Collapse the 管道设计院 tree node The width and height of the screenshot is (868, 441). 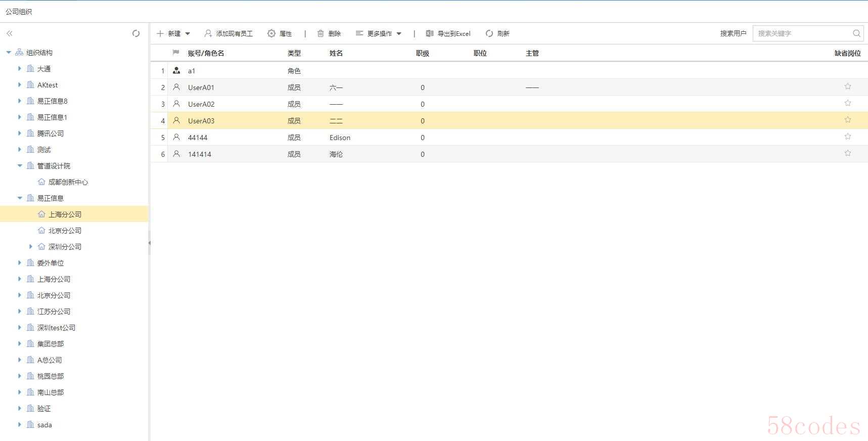[x=20, y=165]
